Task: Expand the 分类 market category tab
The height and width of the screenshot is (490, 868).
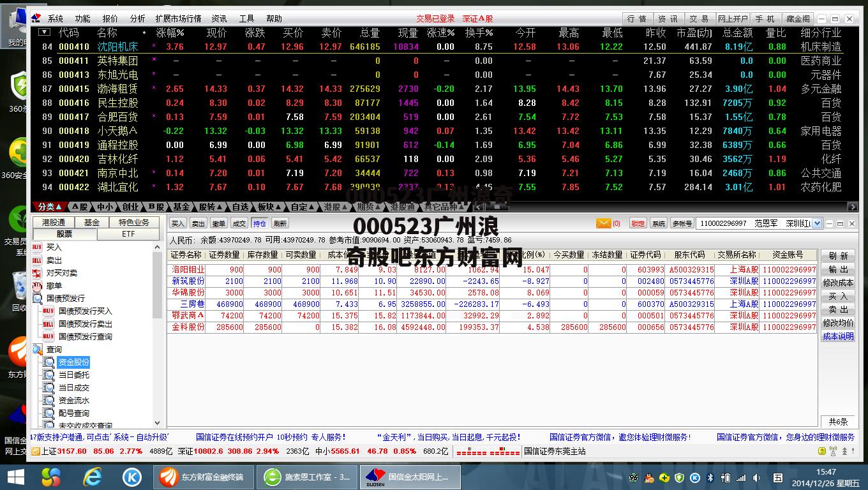Action: coord(49,207)
